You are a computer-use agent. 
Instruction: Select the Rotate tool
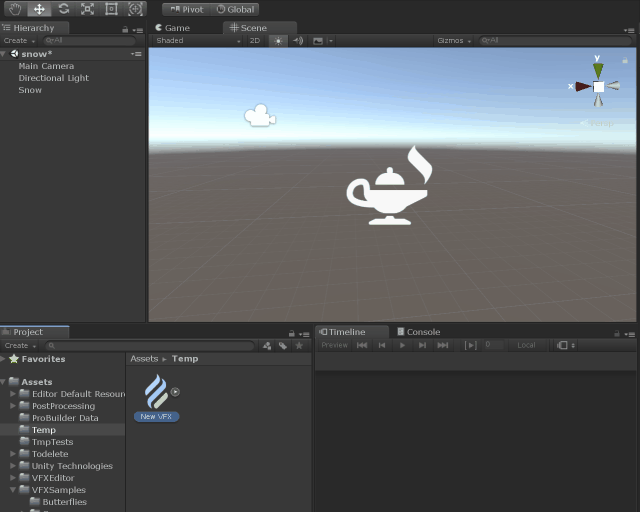(x=64, y=9)
